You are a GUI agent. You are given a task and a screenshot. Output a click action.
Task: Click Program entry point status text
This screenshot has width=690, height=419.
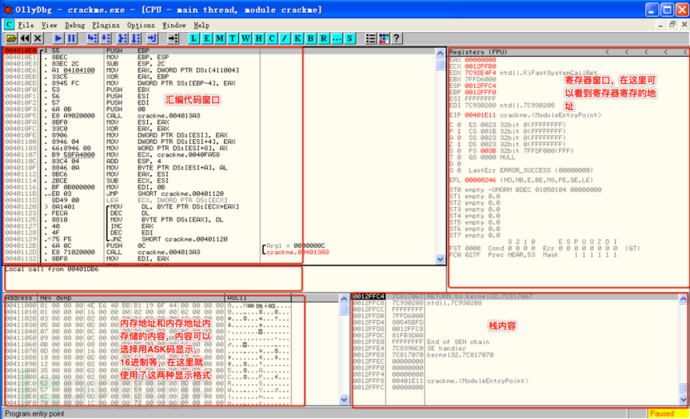coord(35,414)
